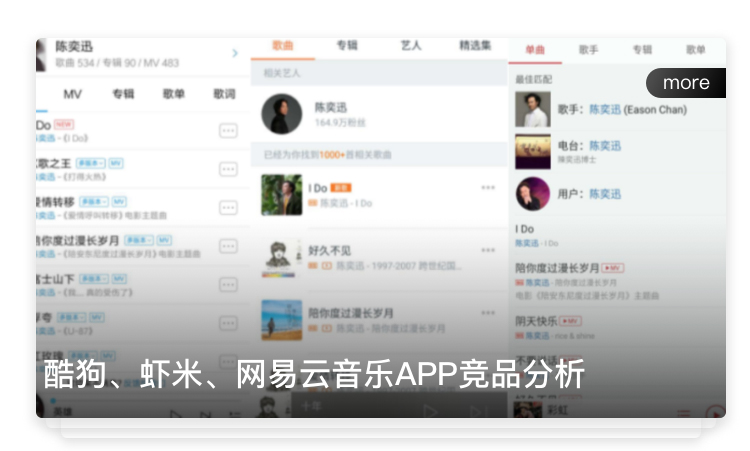
Task: Switch to the MV tab in left panel
Action: [73, 94]
